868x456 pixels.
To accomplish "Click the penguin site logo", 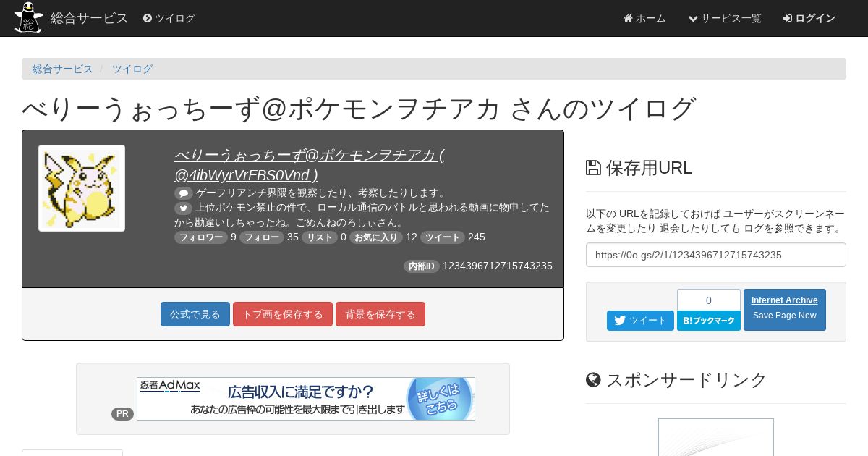I will pos(29,17).
